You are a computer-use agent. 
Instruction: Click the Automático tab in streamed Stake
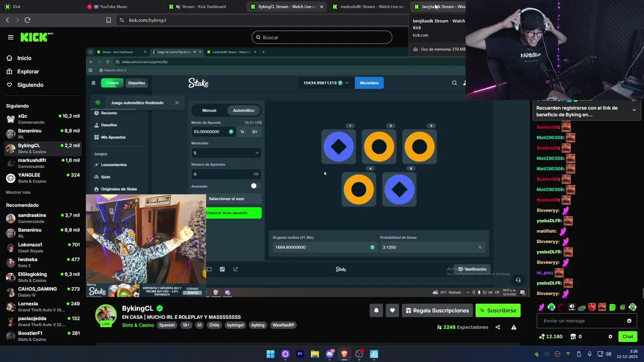244,110
